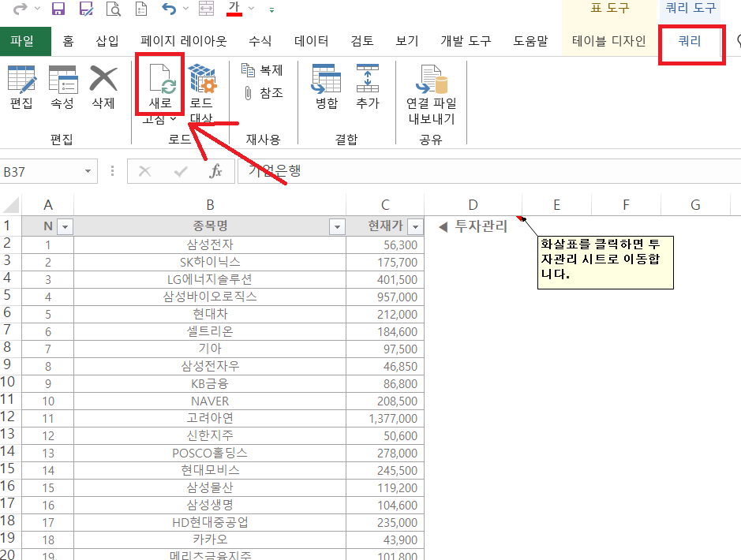The image size is (741, 560).
Task: Click the font color 가 icon
Action: click(x=234, y=9)
